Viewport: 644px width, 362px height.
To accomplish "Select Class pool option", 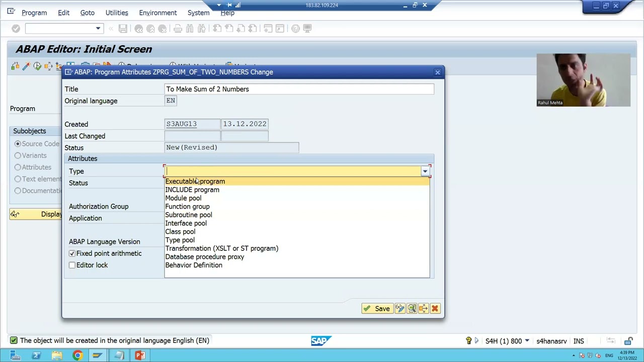I will pos(297,232).
